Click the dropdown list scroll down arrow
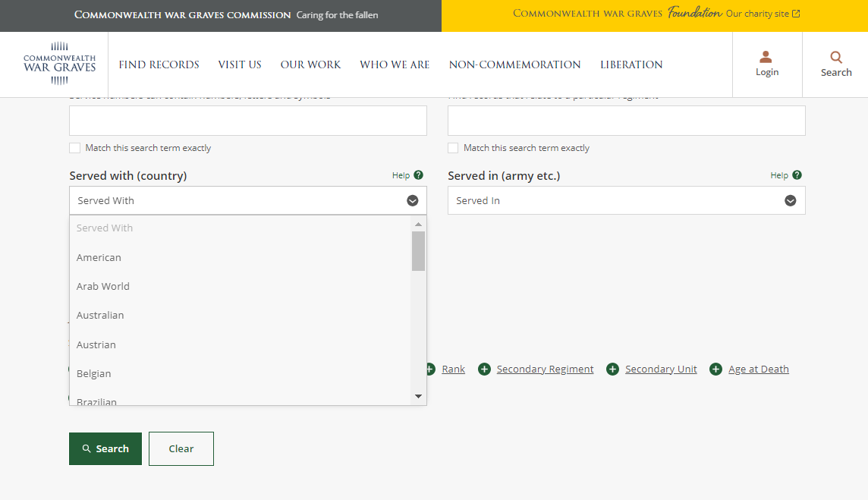 point(418,397)
